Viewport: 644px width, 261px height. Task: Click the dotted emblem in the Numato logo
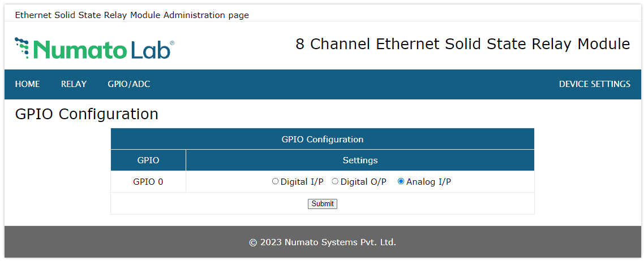click(23, 47)
